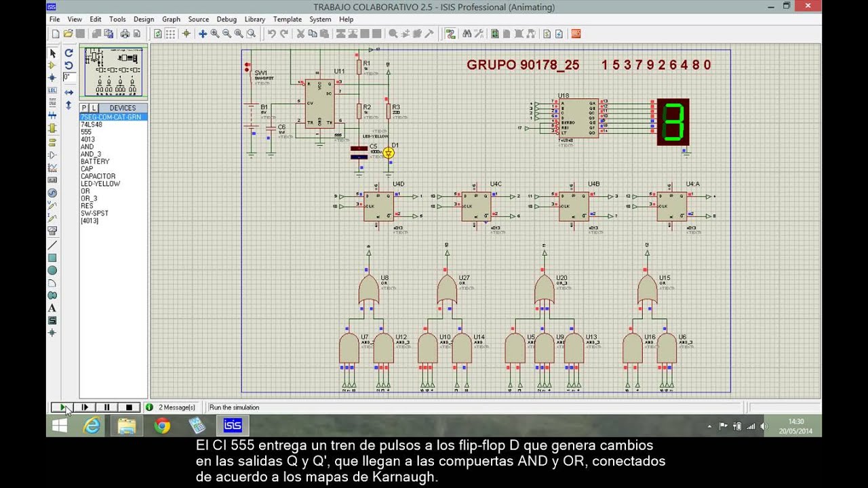
Task: Open the Template menu
Action: pyautogui.click(x=288, y=20)
